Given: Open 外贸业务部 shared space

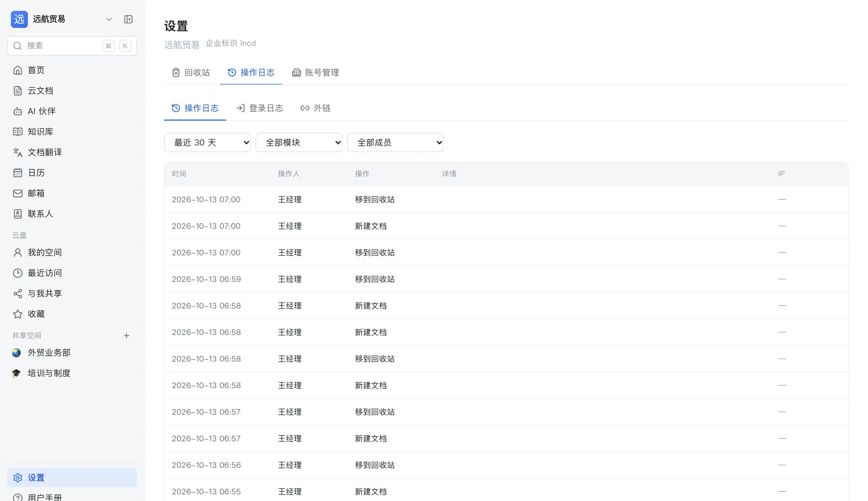Looking at the screenshot, I should (x=72, y=353).
